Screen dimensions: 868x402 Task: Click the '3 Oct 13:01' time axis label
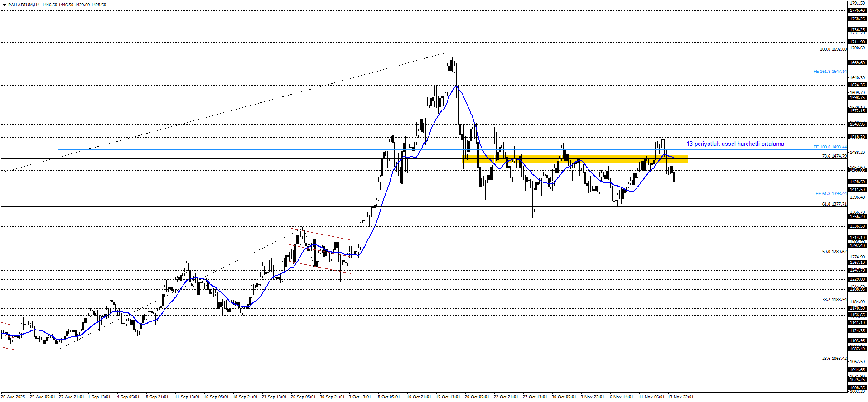[x=360, y=397]
